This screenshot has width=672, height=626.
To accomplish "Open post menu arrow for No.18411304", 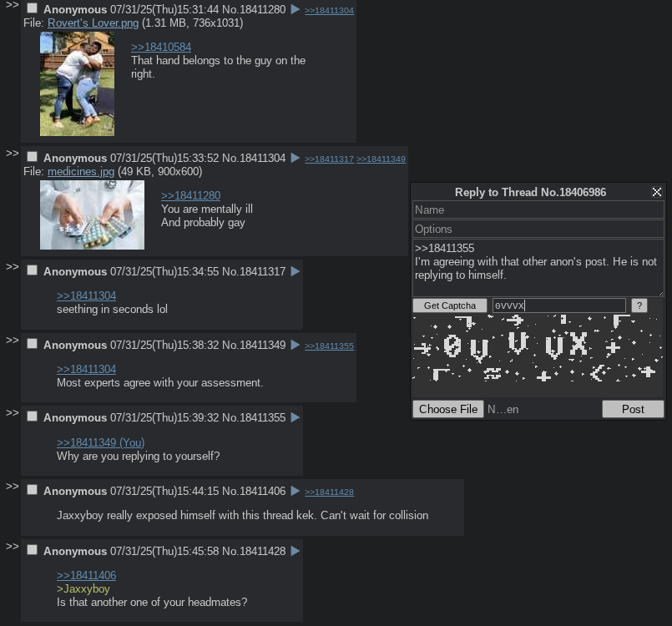I will tap(296, 158).
